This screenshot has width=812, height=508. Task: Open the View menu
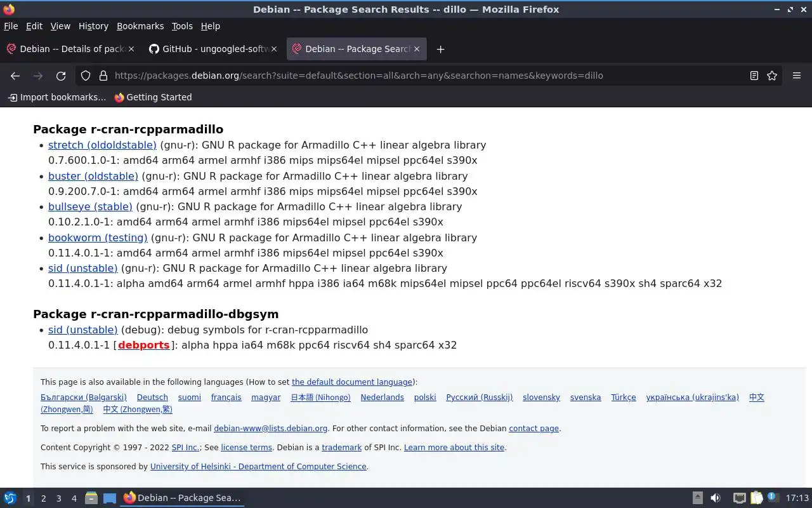tap(60, 26)
